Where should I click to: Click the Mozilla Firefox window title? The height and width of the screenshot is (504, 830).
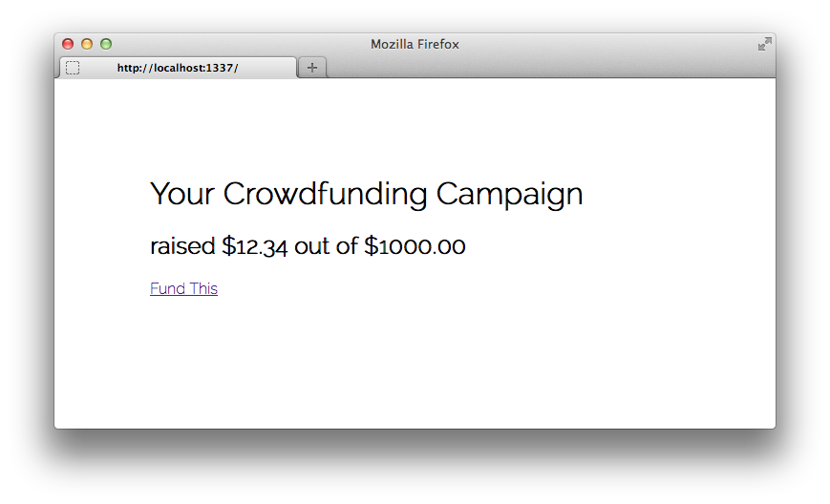415,45
